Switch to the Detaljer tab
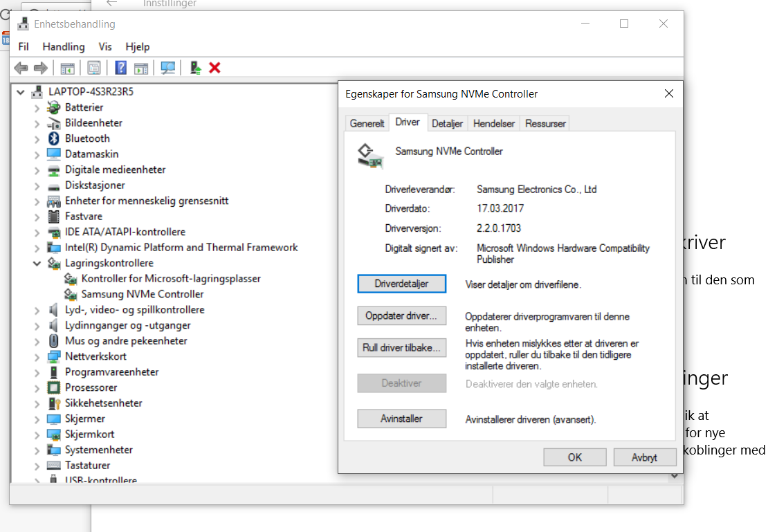 (447, 123)
